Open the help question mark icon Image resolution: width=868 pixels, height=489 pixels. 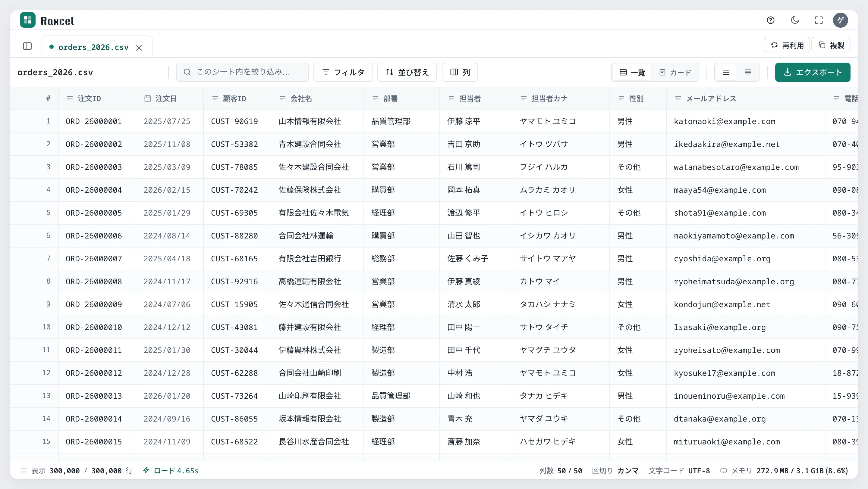tap(771, 20)
